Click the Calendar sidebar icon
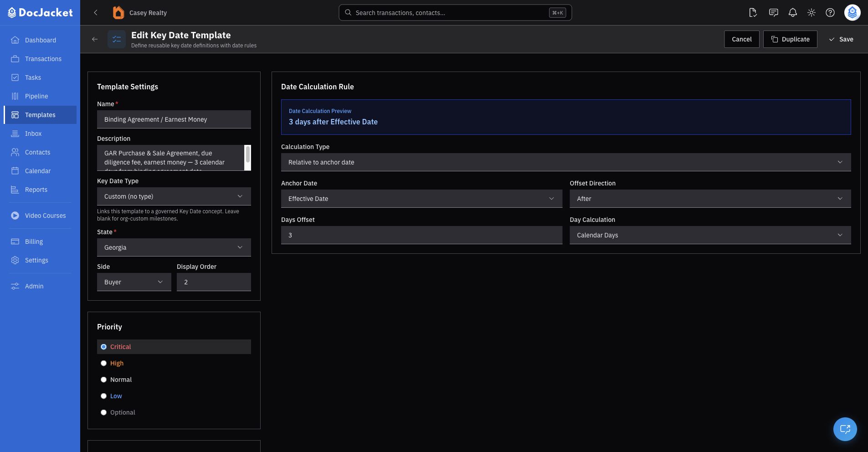The image size is (868, 452). (x=15, y=171)
